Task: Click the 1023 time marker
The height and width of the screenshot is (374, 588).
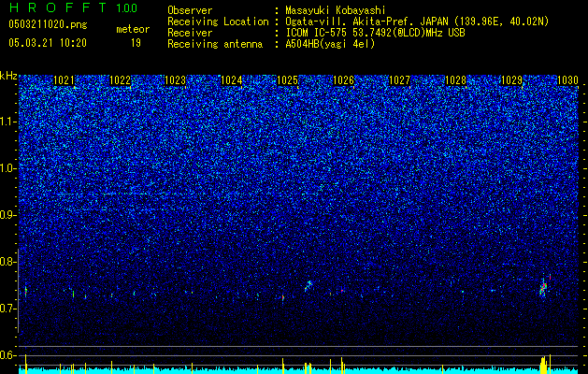Action: (x=176, y=80)
